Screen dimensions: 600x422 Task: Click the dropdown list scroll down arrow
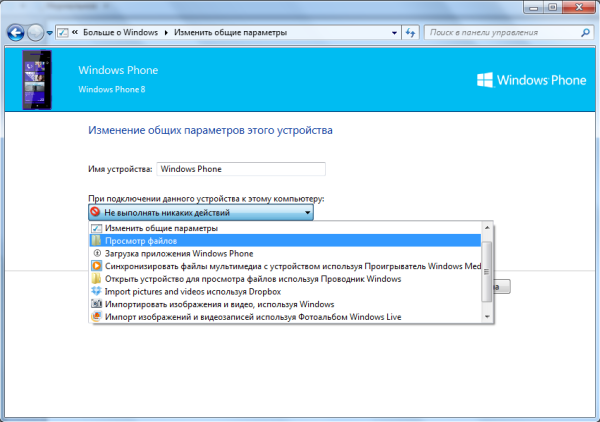[487, 317]
